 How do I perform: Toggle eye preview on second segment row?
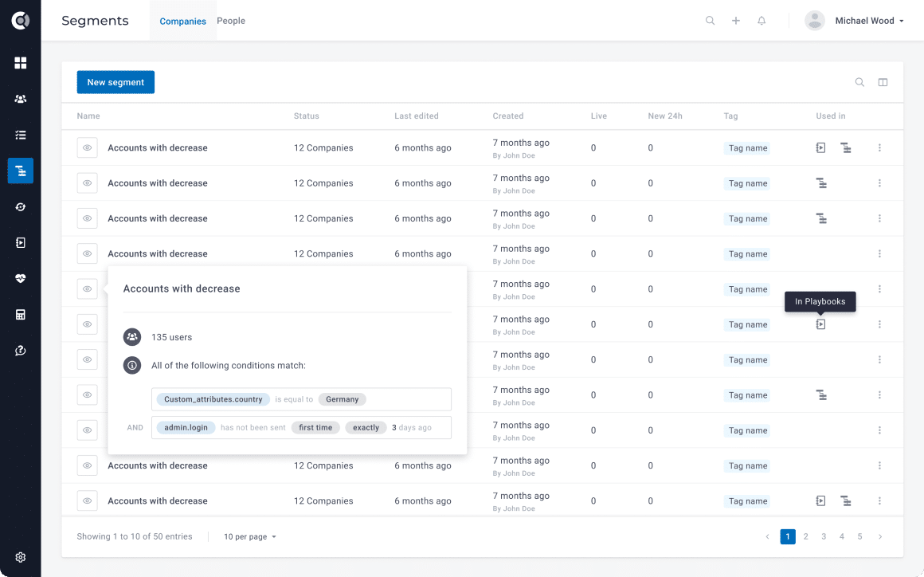(88, 183)
